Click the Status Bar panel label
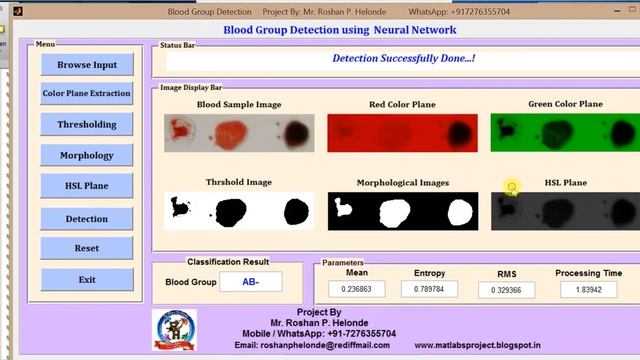This screenshot has width=640, height=360. tap(178, 45)
